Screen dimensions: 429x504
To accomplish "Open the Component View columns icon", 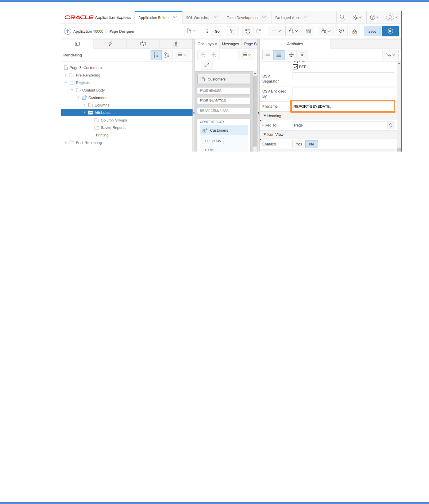I will tap(308, 31).
